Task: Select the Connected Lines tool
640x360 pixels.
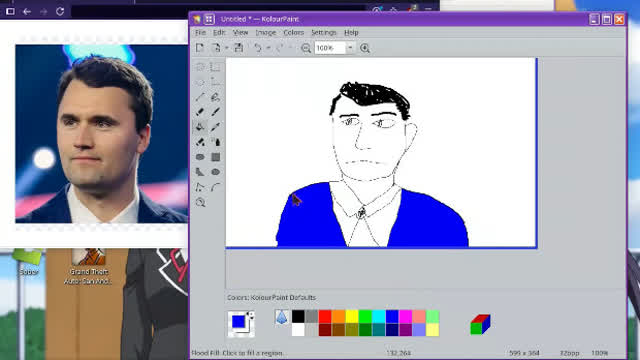Action: coord(200,187)
